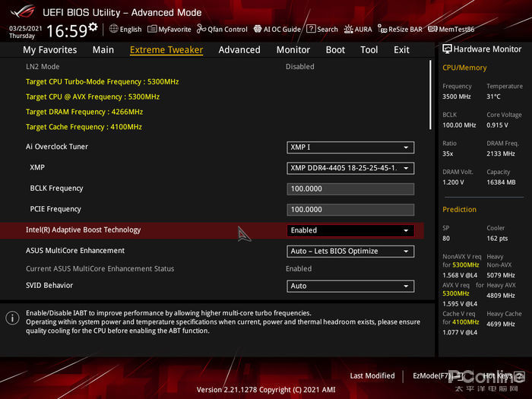
Task: Open the Advanced tab
Action: 239,50
